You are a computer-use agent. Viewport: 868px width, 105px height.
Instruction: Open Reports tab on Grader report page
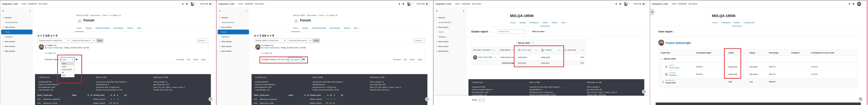pos(555,23)
